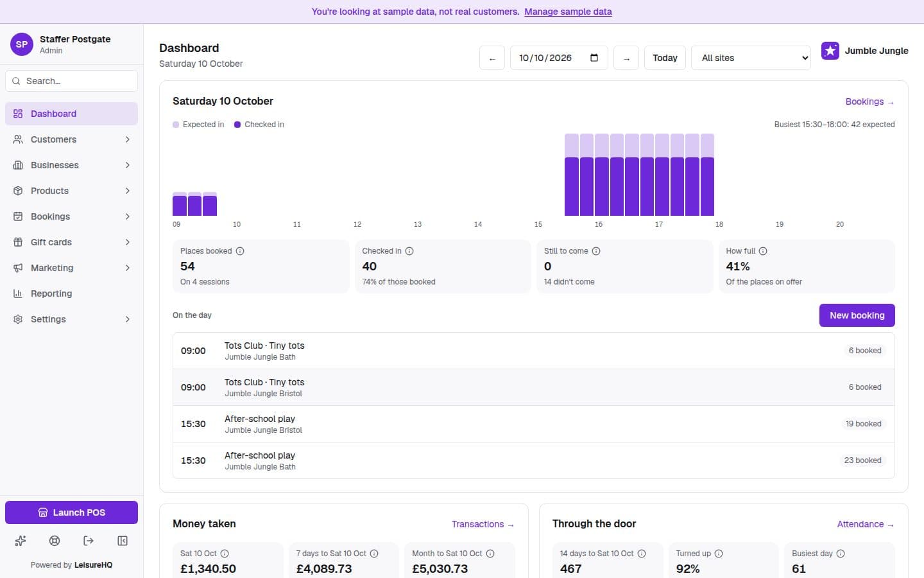924x578 pixels.
Task: Go to the next day arrow button
Action: [626, 58]
